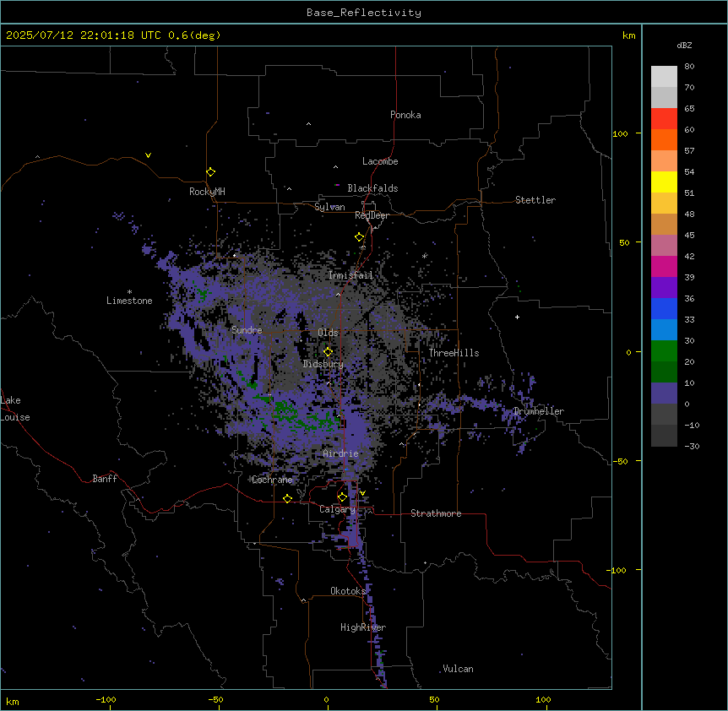Click the Sylvan label
The image size is (728, 711).
tap(329, 207)
